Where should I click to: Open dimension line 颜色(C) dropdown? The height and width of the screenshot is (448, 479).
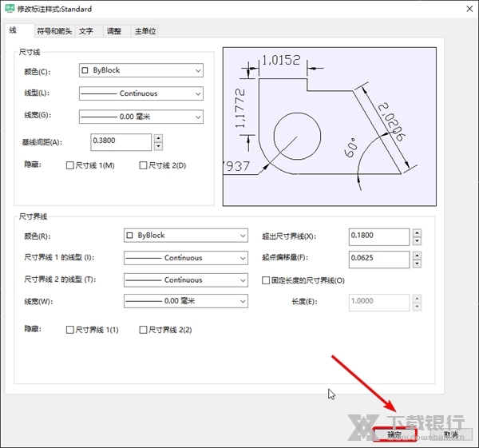coord(141,70)
